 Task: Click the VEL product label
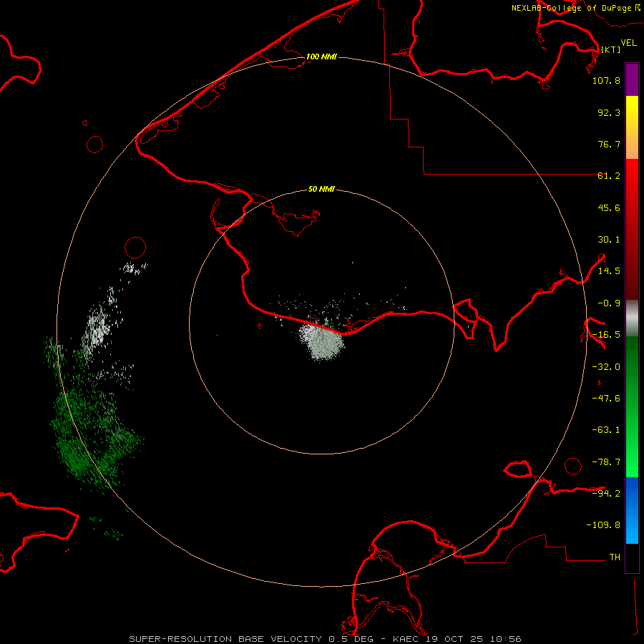[628, 43]
